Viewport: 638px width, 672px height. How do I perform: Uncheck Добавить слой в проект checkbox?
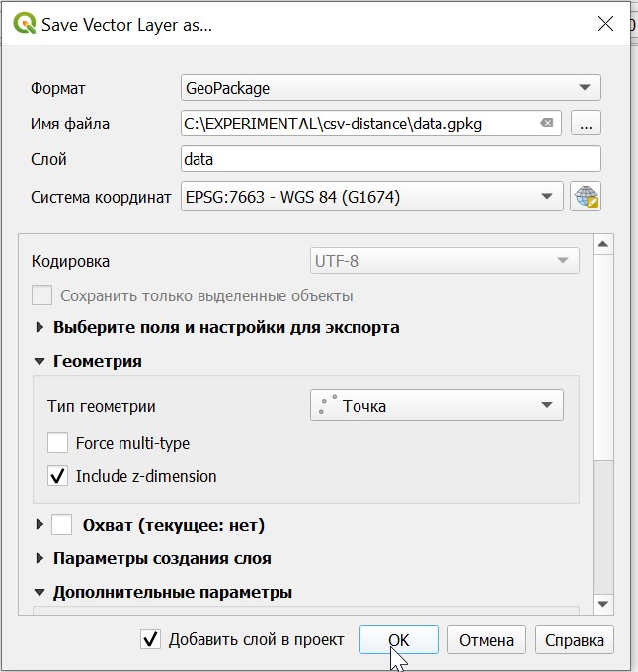coord(151,639)
